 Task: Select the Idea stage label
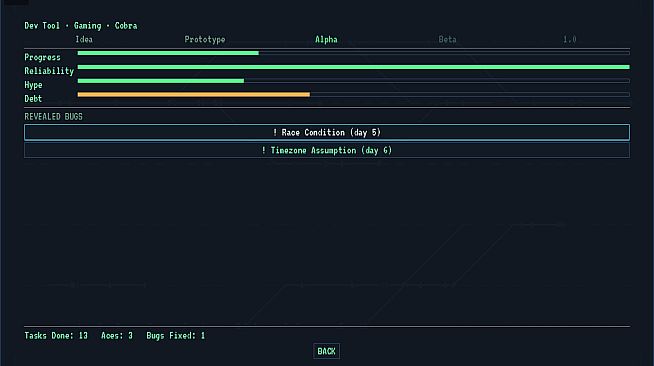coord(84,40)
